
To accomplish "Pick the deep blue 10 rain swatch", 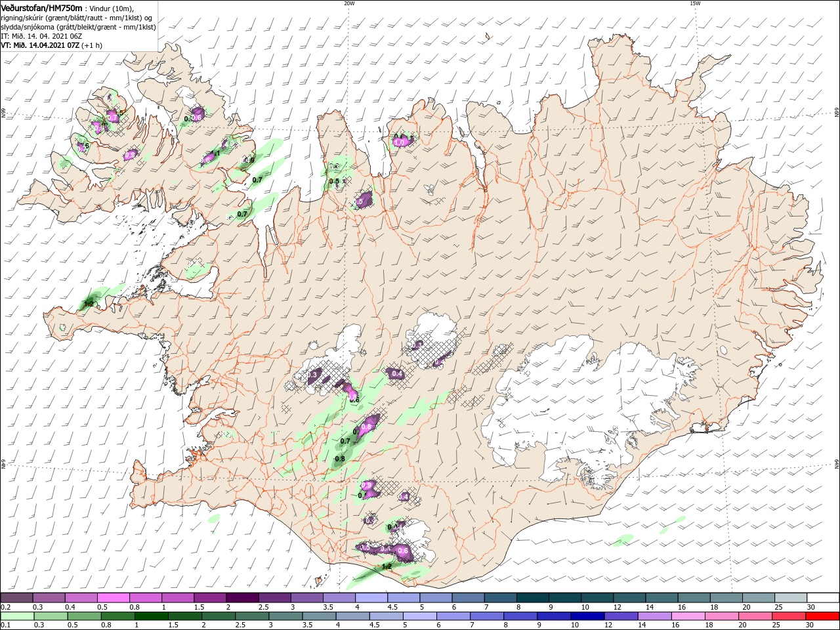I will [586, 616].
